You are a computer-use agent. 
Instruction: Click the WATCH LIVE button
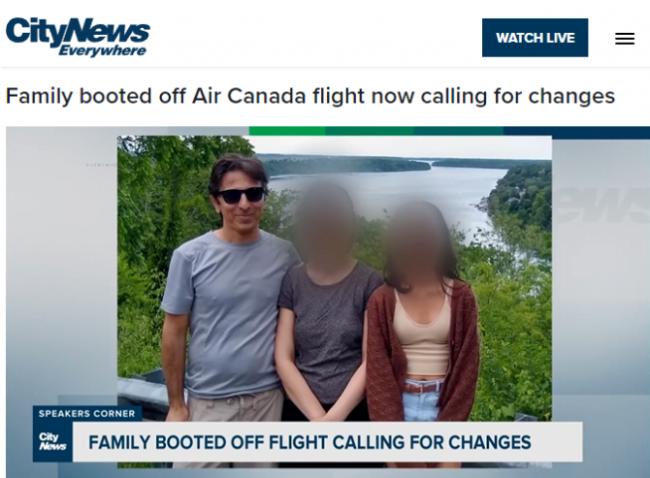535,38
